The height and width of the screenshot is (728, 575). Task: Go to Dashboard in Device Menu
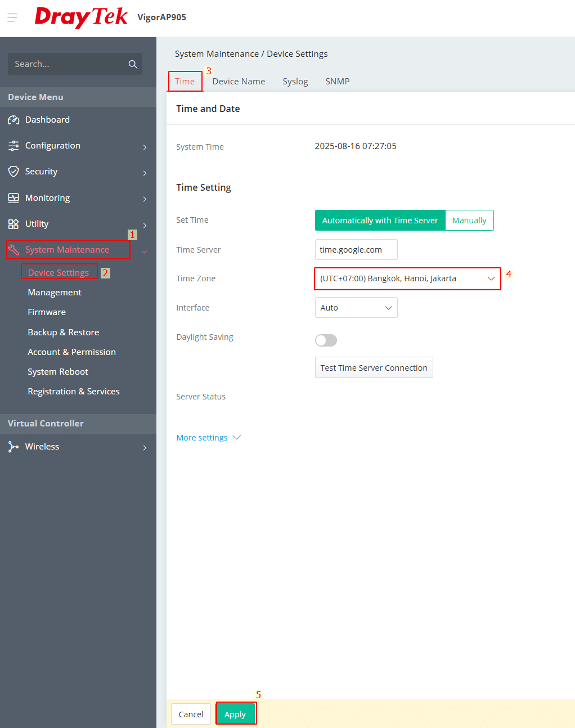click(47, 120)
